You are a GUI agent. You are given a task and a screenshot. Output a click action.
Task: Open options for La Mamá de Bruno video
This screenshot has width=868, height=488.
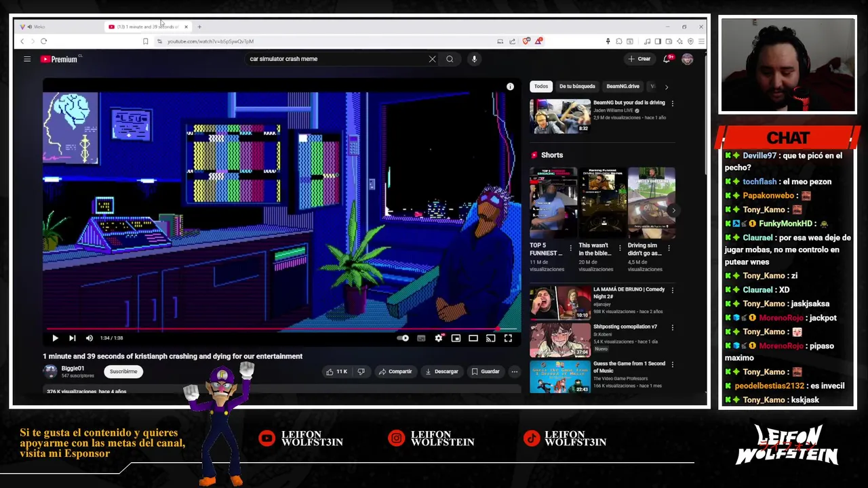pyautogui.click(x=672, y=290)
